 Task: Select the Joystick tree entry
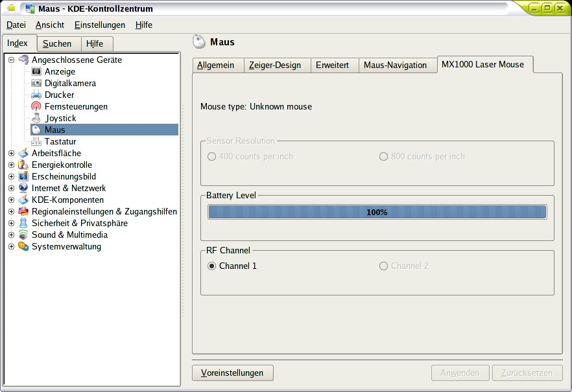click(60, 118)
